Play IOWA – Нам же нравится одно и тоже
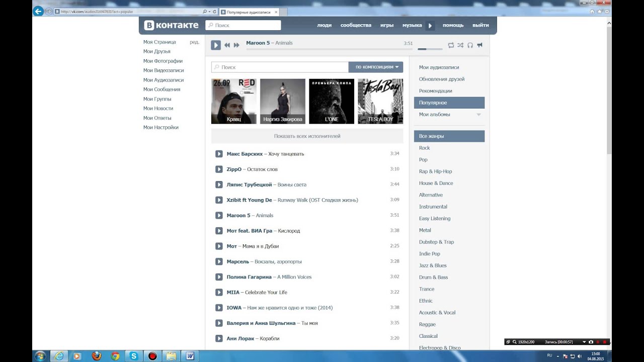Image resolution: width=644 pixels, height=362 pixels. click(219, 308)
